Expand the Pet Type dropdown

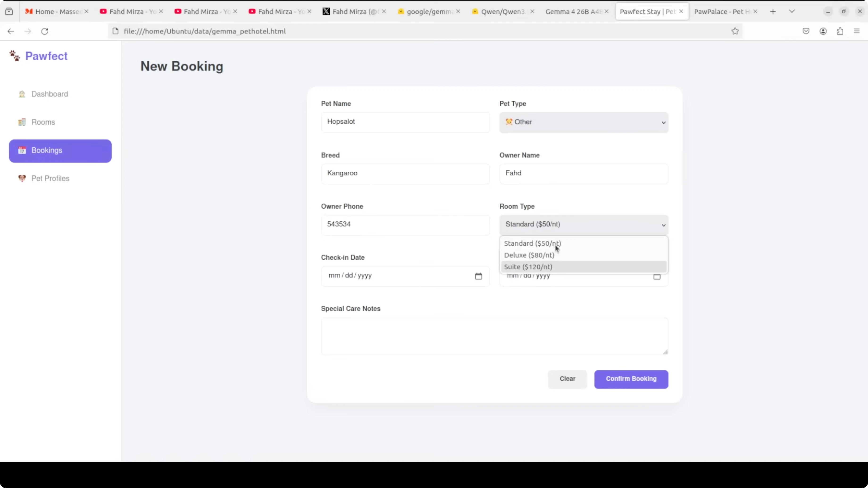584,122
